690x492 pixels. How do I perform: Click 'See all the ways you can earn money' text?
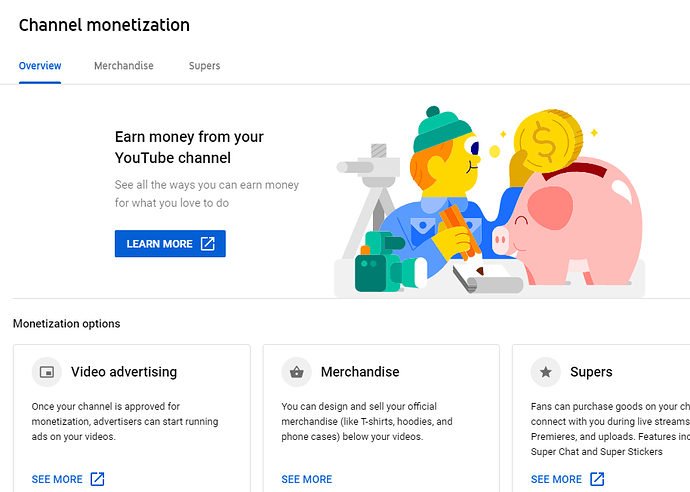point(207,194)
